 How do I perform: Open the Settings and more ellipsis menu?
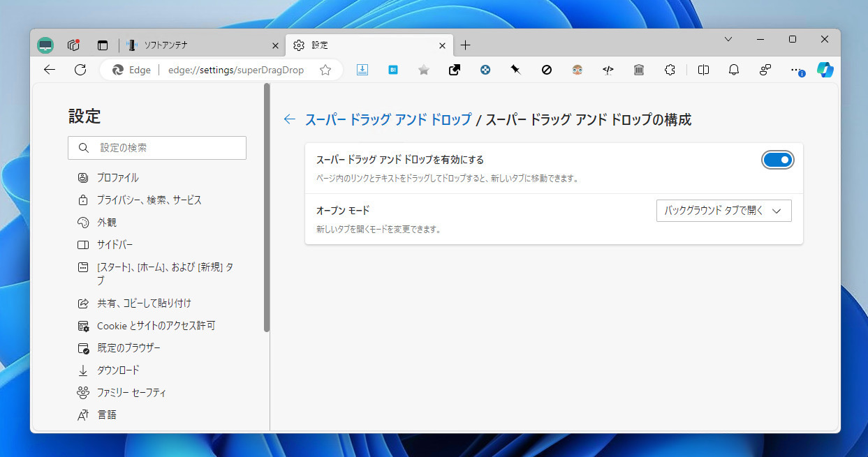795,70
